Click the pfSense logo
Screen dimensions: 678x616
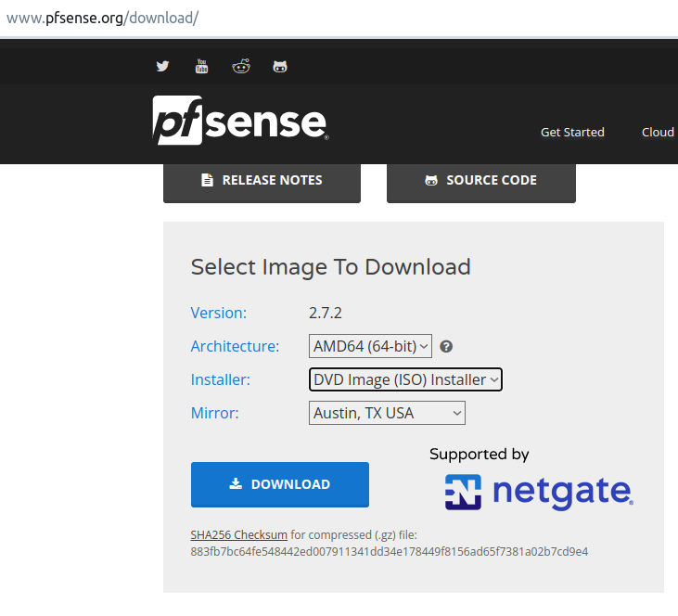coord(240,121)
